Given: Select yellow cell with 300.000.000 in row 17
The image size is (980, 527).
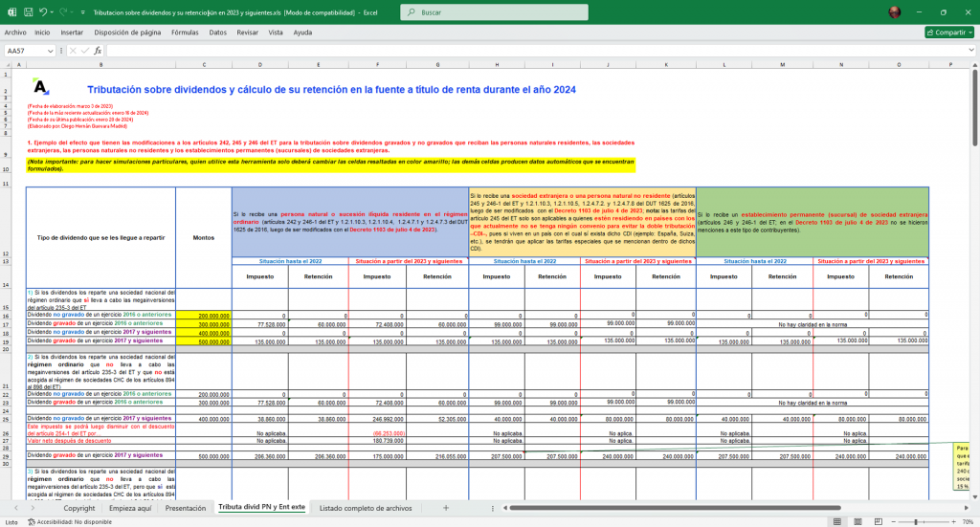Looking at the screenshot, I should 204,324.
